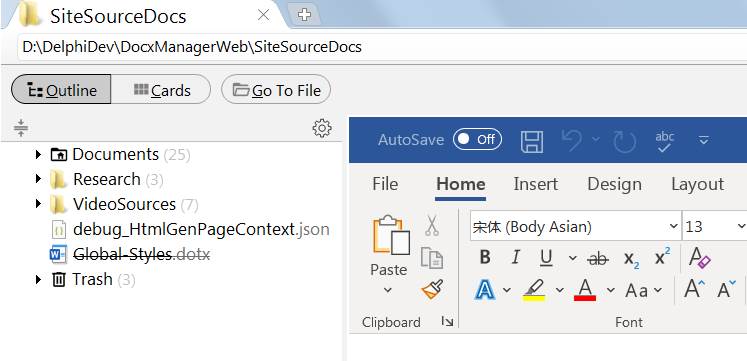
Task: Apply Strikethrough formatting
Action: (597, 258)
